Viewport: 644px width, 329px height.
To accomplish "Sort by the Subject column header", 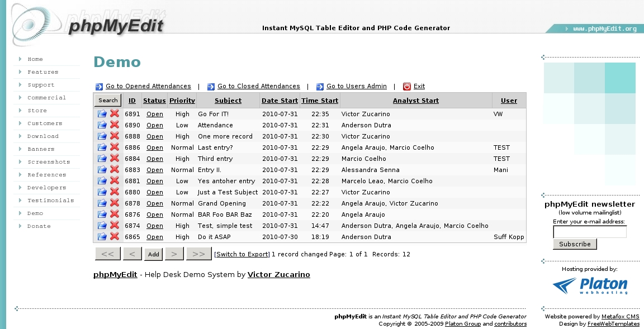I will (228, 101).
